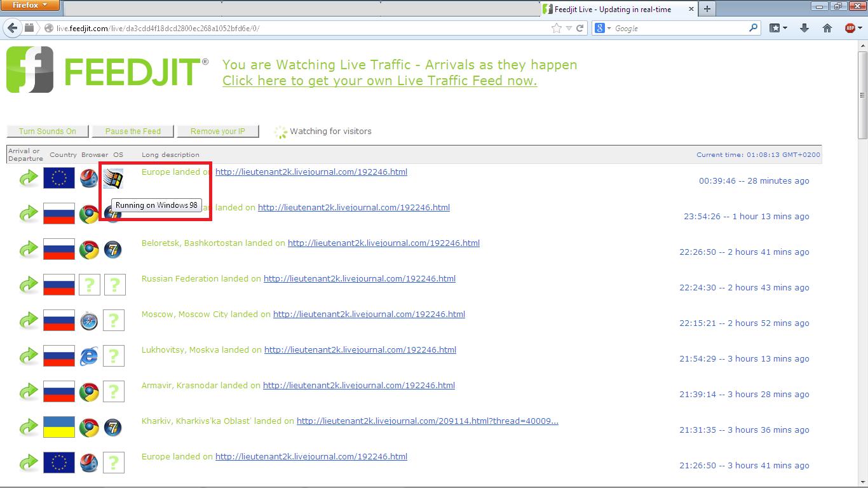Viewport: 868px width, 488px height.
Task: Select the Feedjit Live tab
Action: (613, 10)
